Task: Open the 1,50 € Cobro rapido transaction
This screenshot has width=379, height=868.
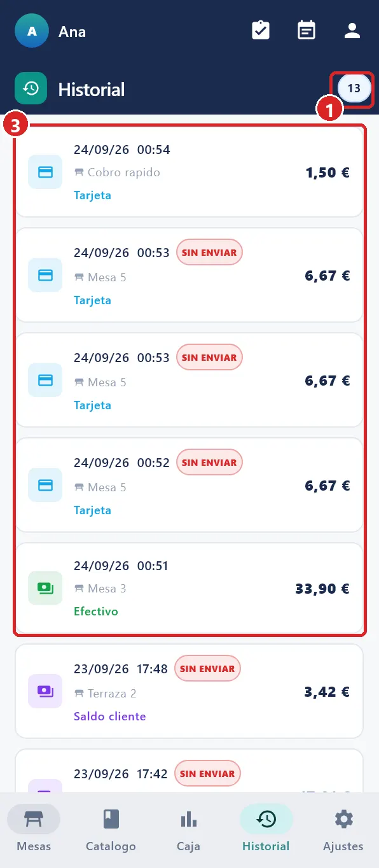Action: tap(189, 172)
